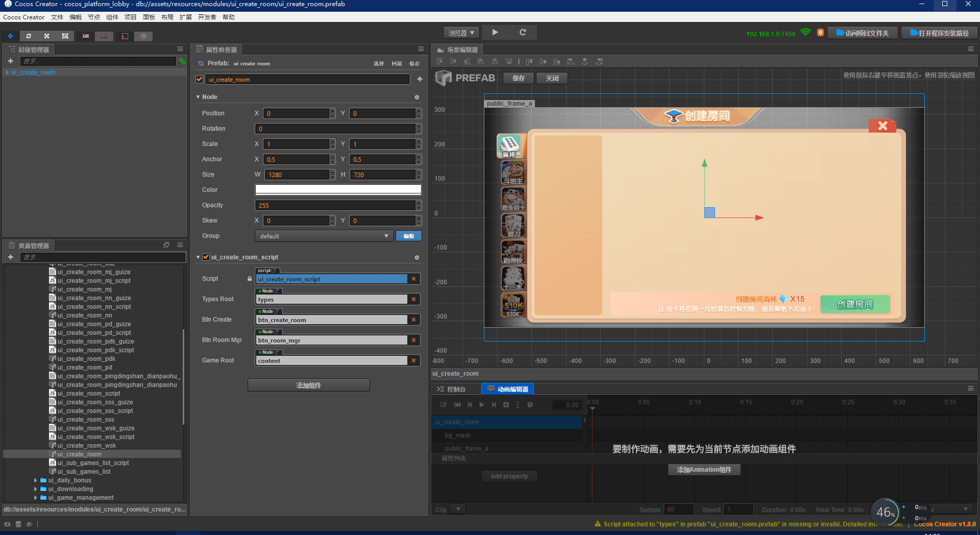Expand ui_game_management folder in assets
Screen dimensions: 980x535
coord(35,498)
